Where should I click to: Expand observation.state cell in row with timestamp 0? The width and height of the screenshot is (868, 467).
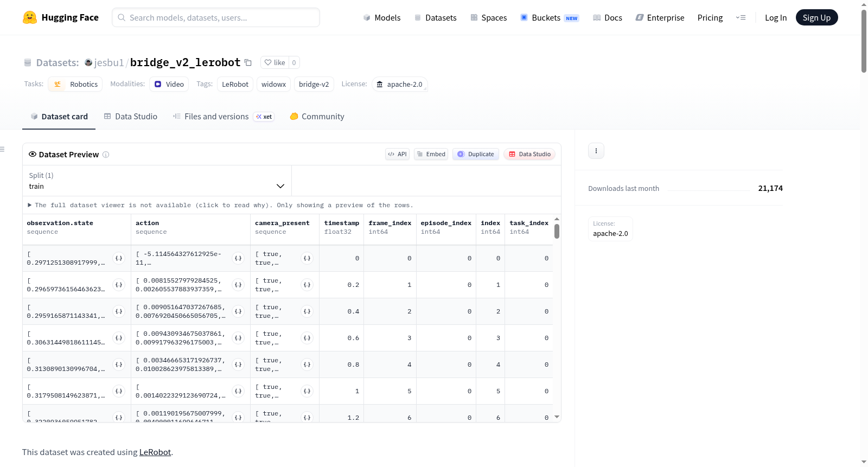click(x=119, y=258)
